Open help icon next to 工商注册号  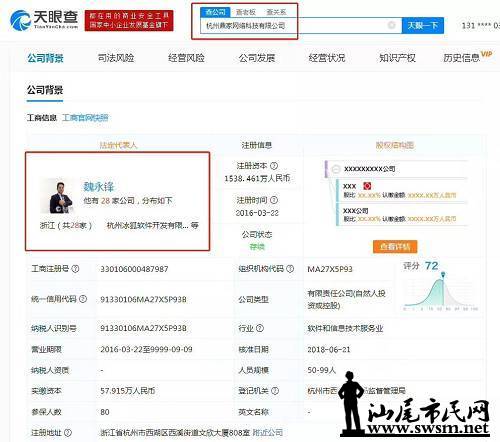[x=76, y=269]
